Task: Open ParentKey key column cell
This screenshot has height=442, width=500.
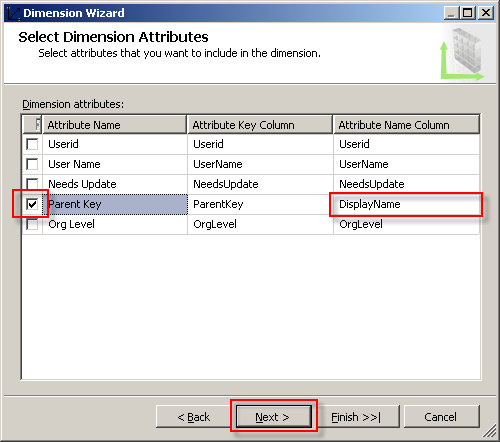Action: pos(260,204)
